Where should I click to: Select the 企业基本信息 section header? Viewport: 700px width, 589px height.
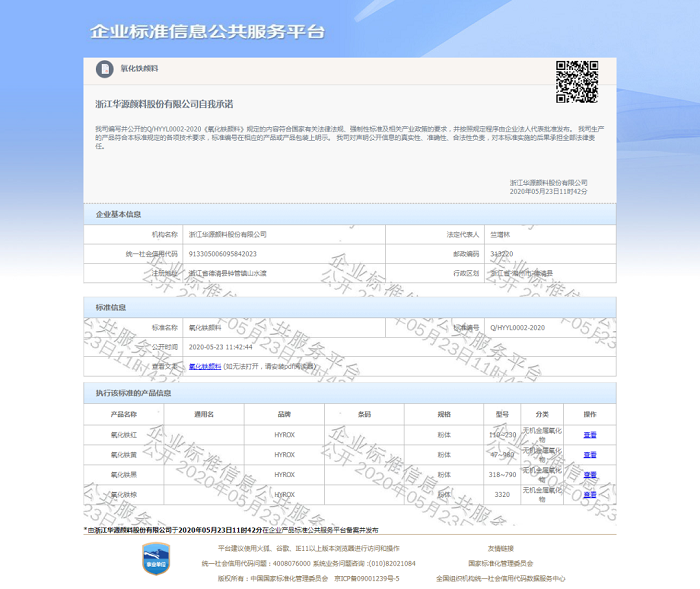click(118, 214)
